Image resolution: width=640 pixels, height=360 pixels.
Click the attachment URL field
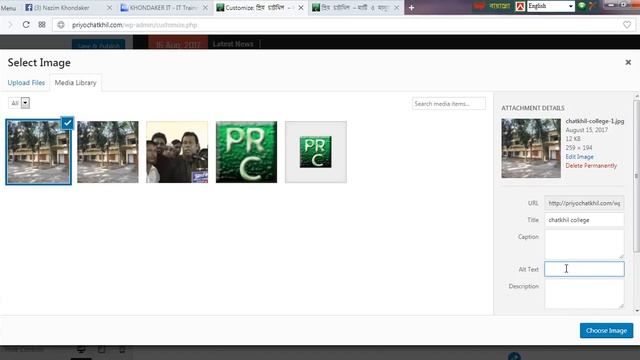click(584, 203)
